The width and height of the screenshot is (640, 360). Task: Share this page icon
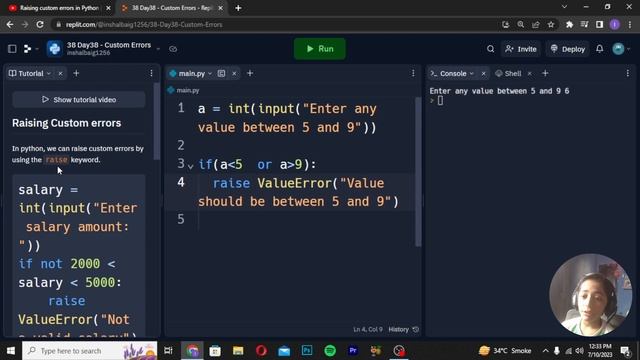(x=536, y=24)
